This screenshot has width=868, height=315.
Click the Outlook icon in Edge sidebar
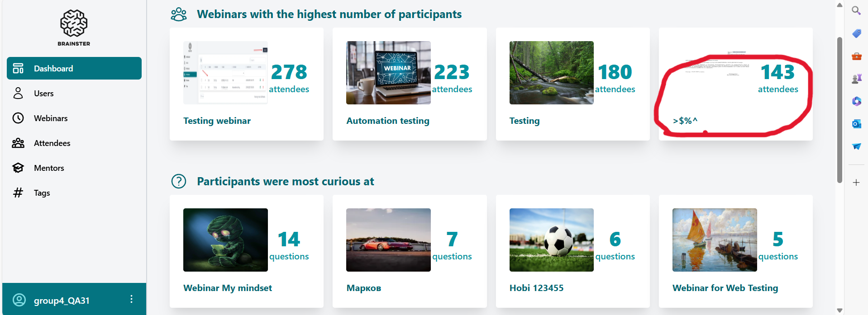pyautogui.click(x=856, y=124)
